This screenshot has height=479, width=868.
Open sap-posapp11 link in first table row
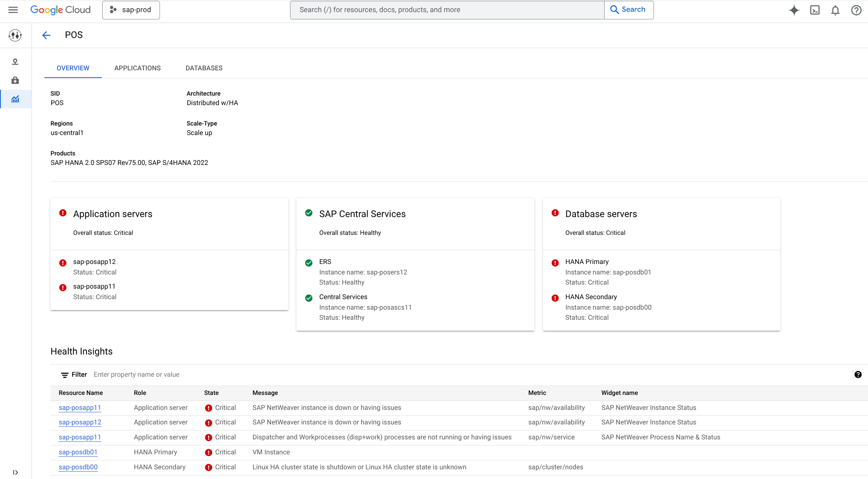(80, 408)
